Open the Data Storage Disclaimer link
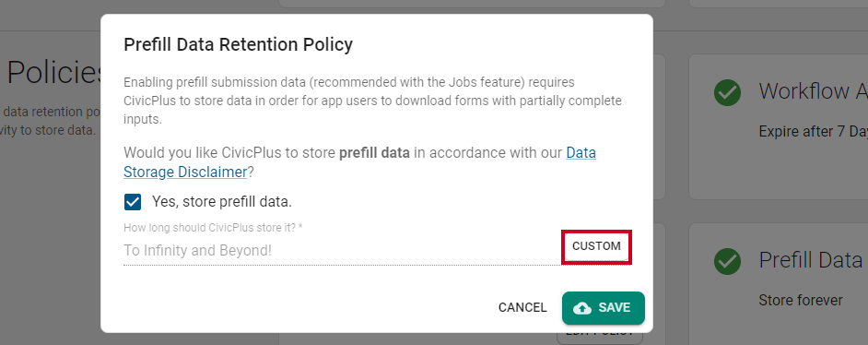 (x=359, y=162)
